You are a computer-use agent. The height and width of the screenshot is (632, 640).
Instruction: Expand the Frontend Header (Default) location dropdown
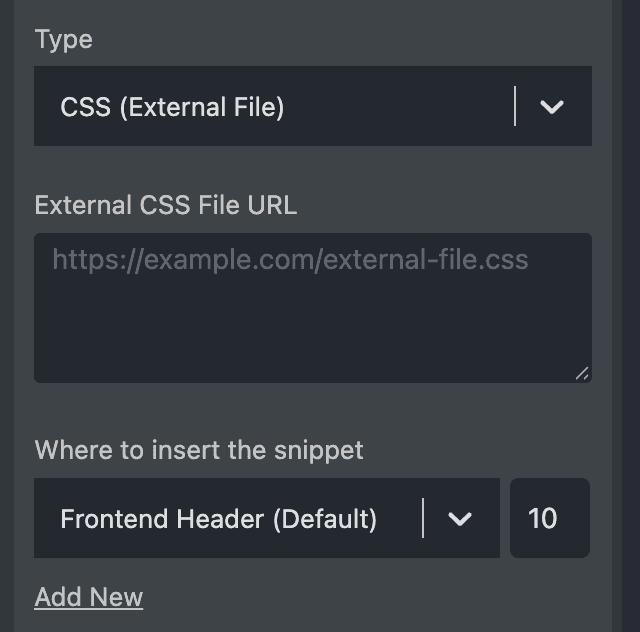pyautogui.click(x=267, y=518)
